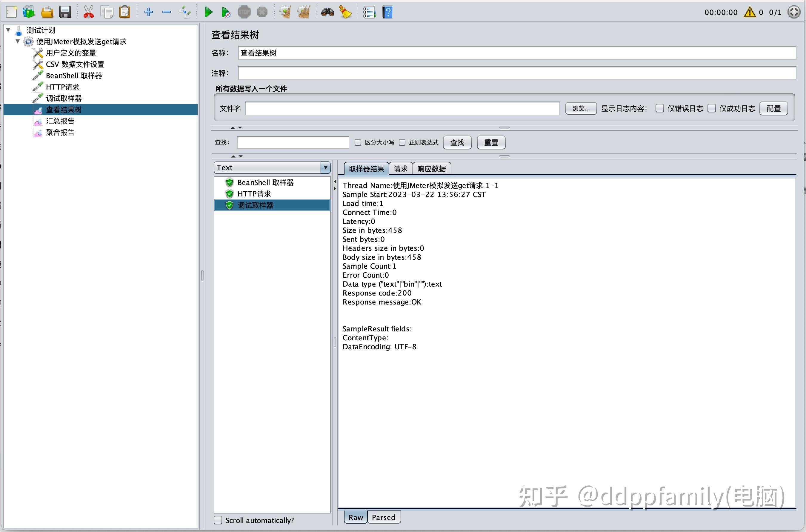The height and width of the screenshot is (532, 806).
Task: Click the 文件名 input field
Action: point(402,108)
